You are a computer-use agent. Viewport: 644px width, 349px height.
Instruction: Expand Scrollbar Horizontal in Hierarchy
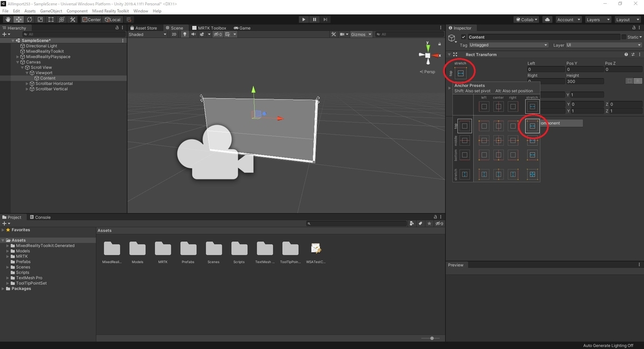(x=27, y=84)
